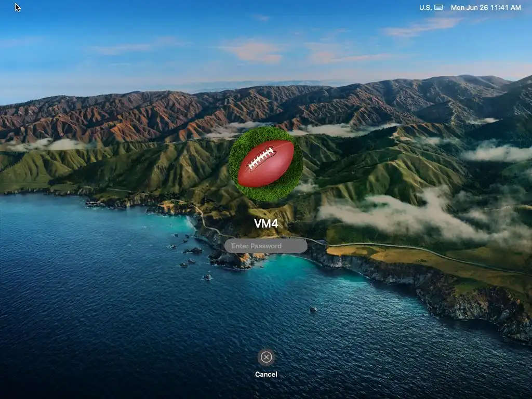Click the circled X Cancel icon
The image size is (532, 399).
pyautogui.click(x=266, y=357)
